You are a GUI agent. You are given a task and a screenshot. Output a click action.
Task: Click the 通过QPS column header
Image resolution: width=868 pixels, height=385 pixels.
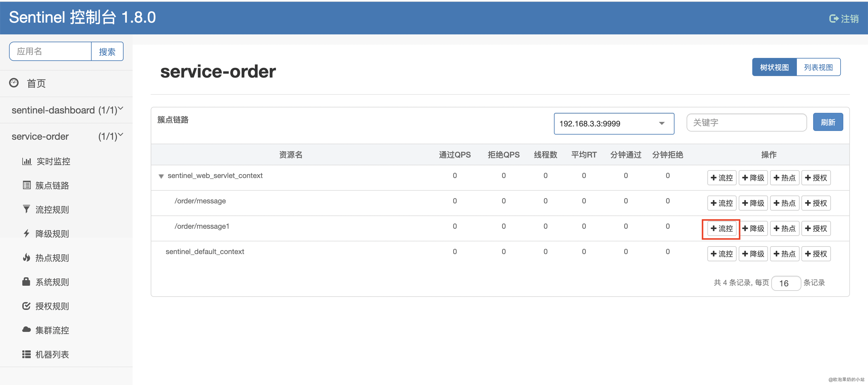click(454, 154)
